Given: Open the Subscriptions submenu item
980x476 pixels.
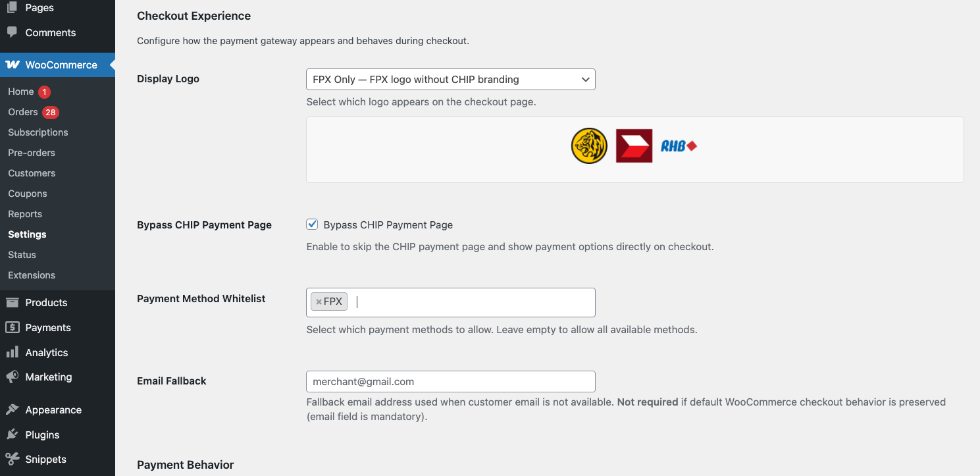Looking at the screenshot, I should tap(38, 132).
